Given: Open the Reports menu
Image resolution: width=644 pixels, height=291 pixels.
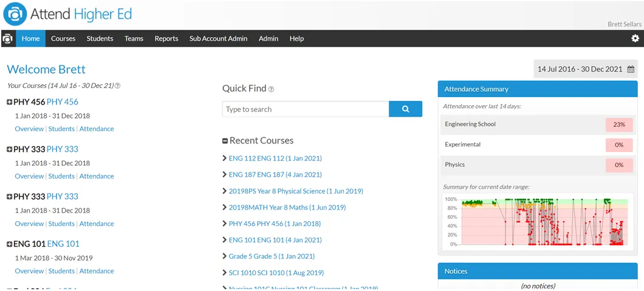Looking at the screenshot, I should coord(166,39).
